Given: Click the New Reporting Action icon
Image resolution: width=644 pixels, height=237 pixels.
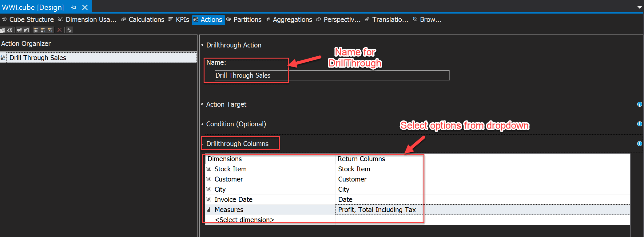Looking at the screenshot, I should (50, 30).
